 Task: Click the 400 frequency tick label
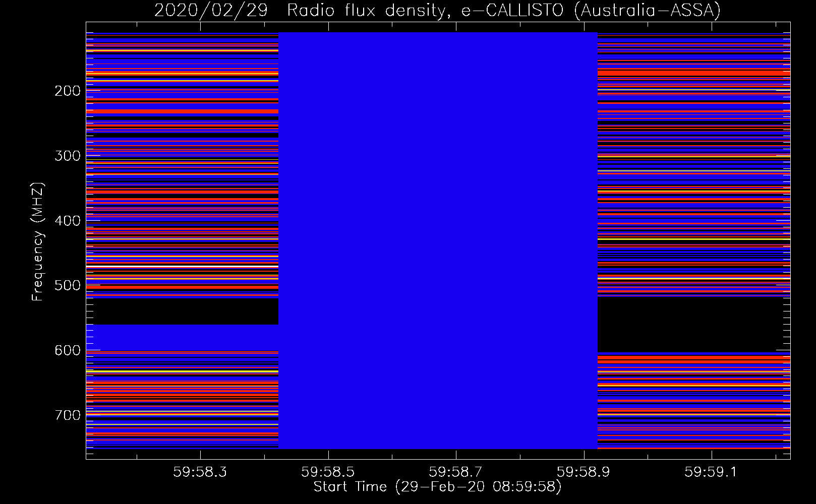tap(68, 221)
